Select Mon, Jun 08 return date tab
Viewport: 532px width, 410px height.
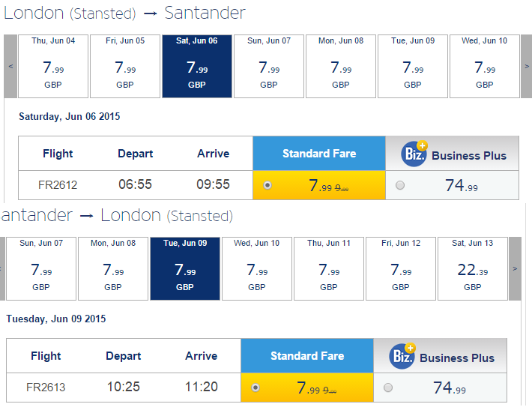(x=113, y=268)
